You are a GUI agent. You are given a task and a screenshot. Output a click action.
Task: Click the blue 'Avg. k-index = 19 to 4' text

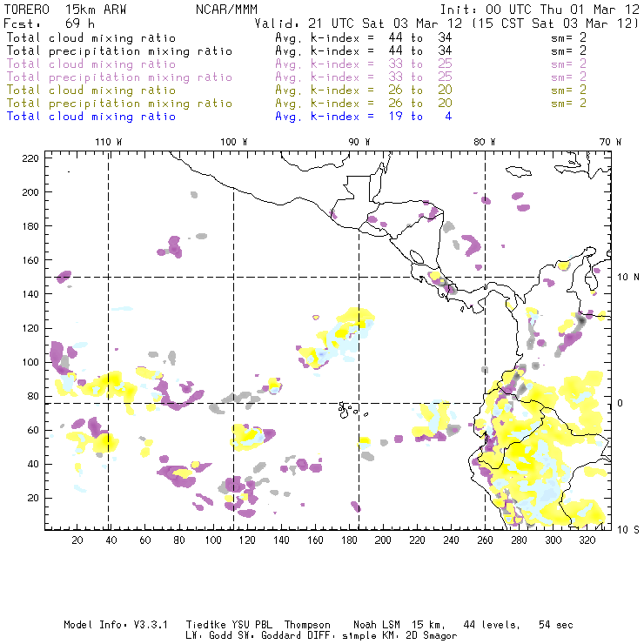tap(364, 117)
